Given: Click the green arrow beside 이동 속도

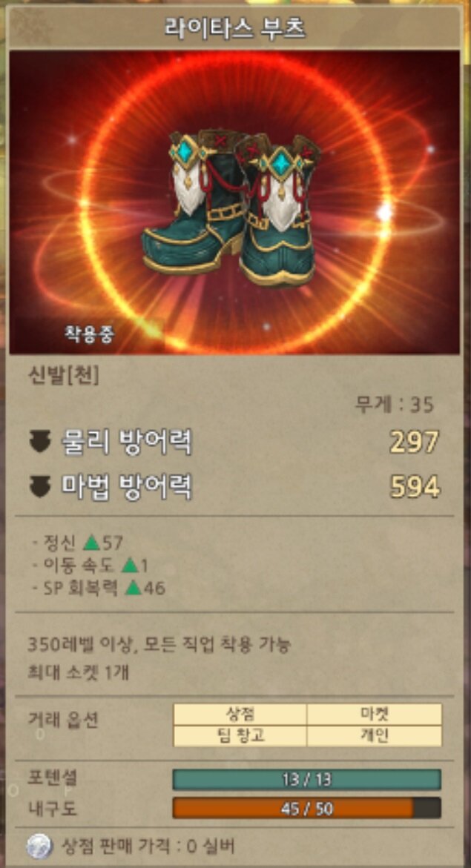Looking at the screenshot, I should (130, 565).
